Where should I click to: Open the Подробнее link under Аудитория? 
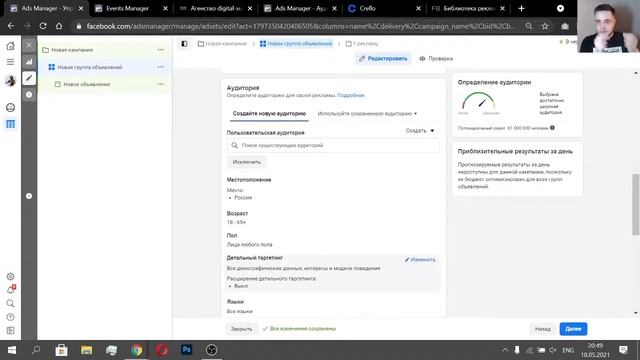[x=351, y=95]
